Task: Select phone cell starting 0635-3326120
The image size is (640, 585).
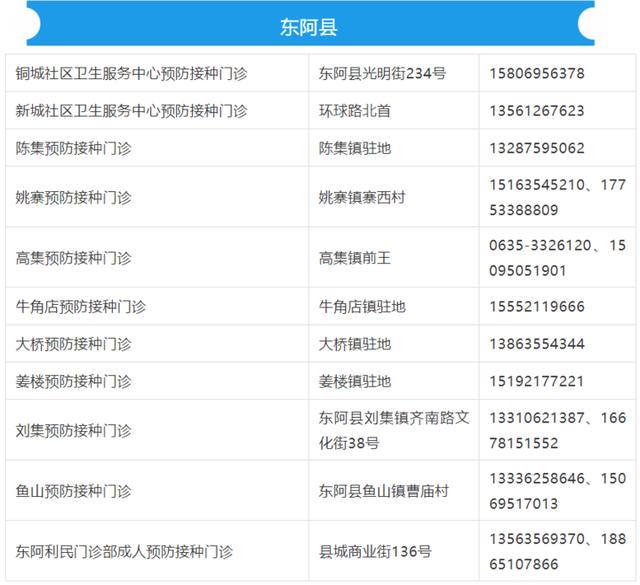Action: tap(558, 257)
